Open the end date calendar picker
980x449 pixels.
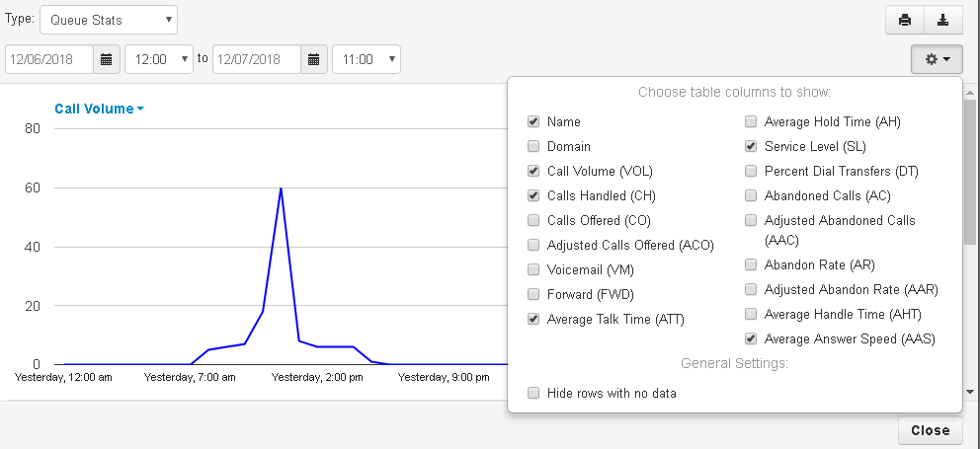(x=314, y=59)
